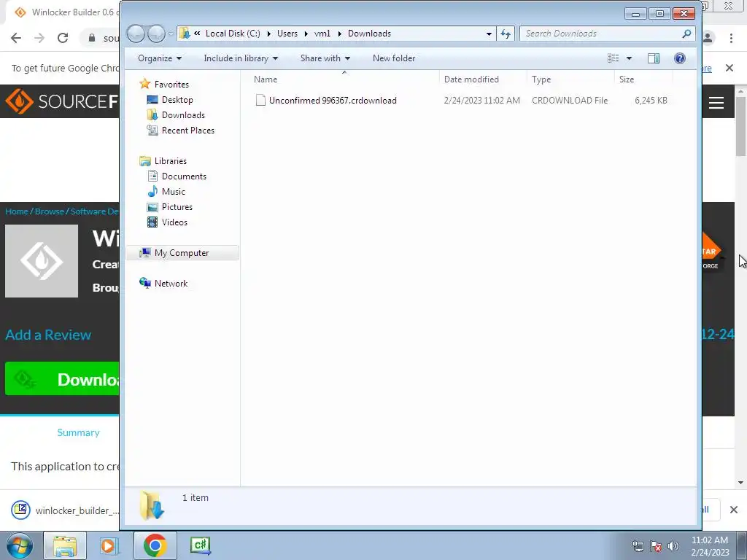Select Network in navigation pane

click(171, 284)
